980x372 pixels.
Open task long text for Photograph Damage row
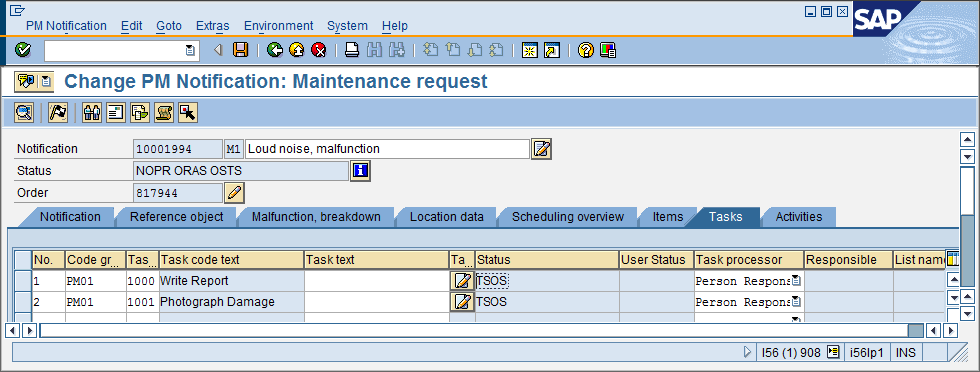click(462, 302)
